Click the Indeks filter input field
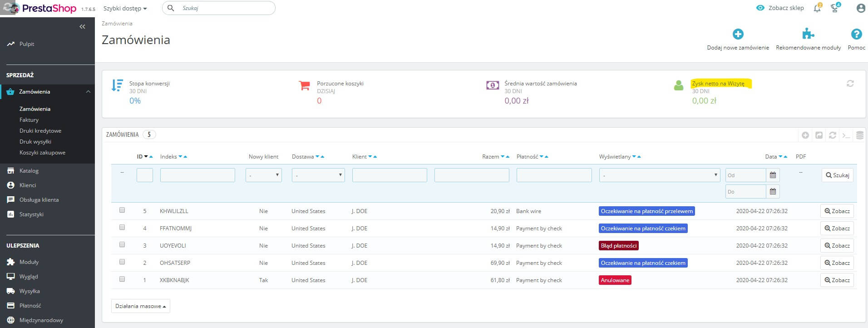The image size is (868, 328). click(x=197, y=175)
